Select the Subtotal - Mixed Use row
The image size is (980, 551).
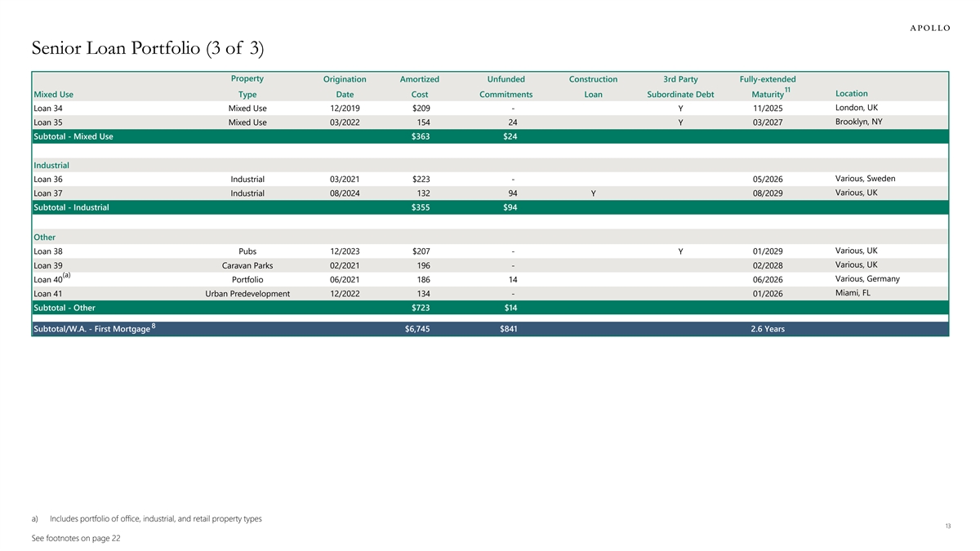point(73,136)
